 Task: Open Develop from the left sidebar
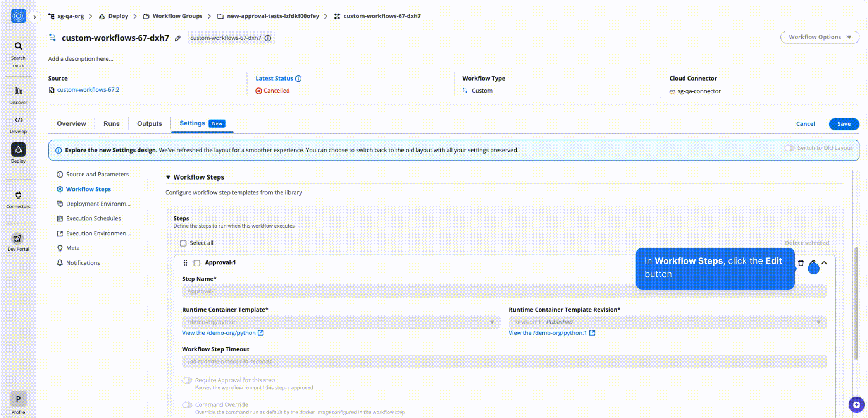pos(18,120)
